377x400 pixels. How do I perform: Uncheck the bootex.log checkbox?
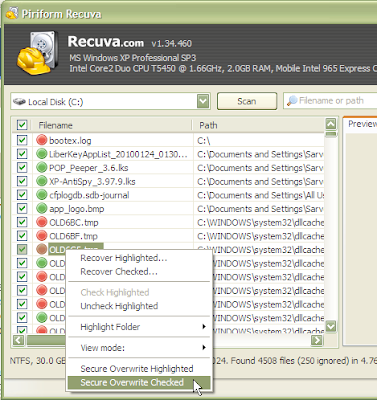point(22,140)
